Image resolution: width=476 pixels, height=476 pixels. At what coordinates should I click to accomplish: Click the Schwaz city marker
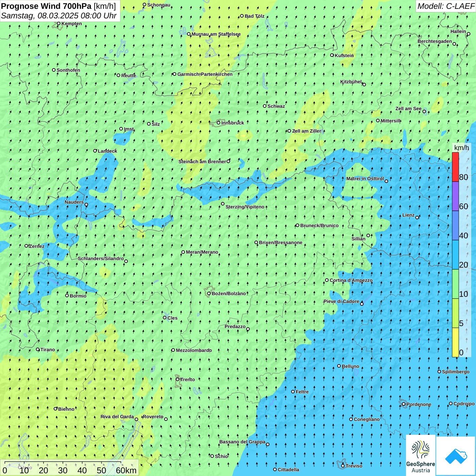click(x=265, y=106)
